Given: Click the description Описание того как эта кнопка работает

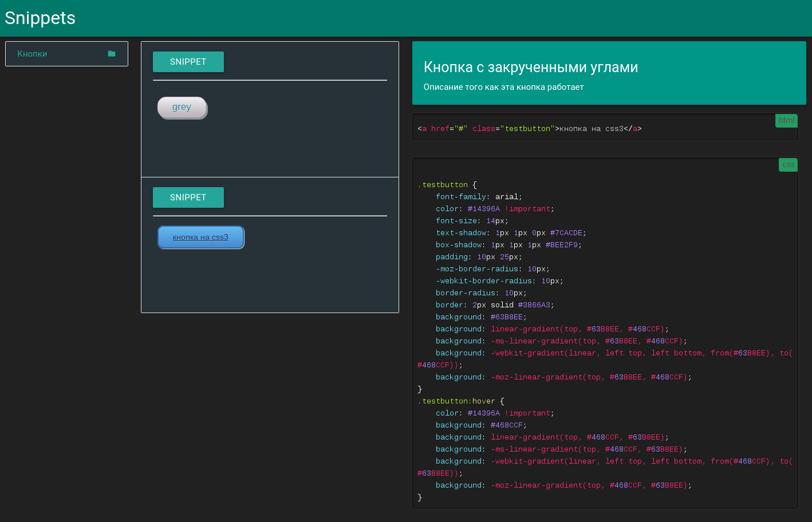Looking at the screenshot, I should click(x=504, y=87).
